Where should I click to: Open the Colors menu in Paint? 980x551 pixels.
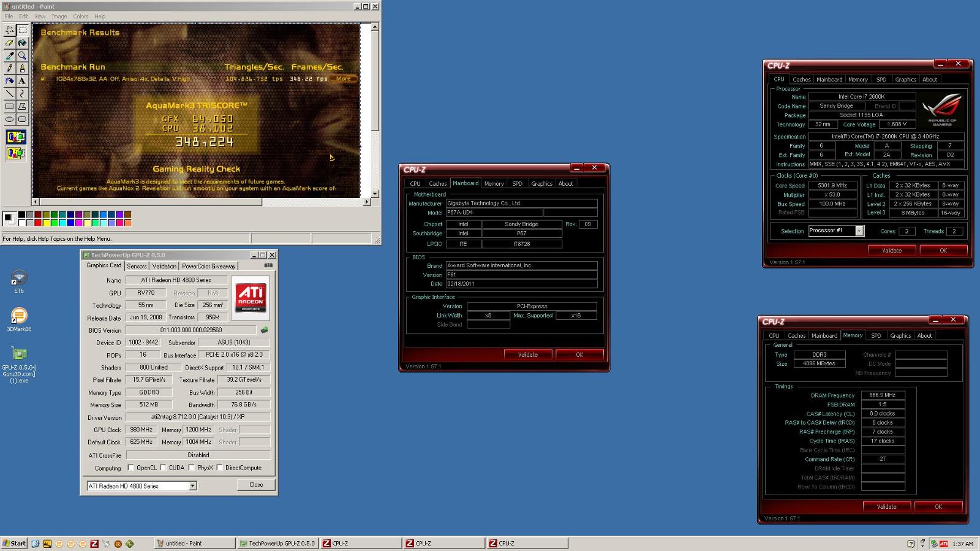tap(81, 17)
